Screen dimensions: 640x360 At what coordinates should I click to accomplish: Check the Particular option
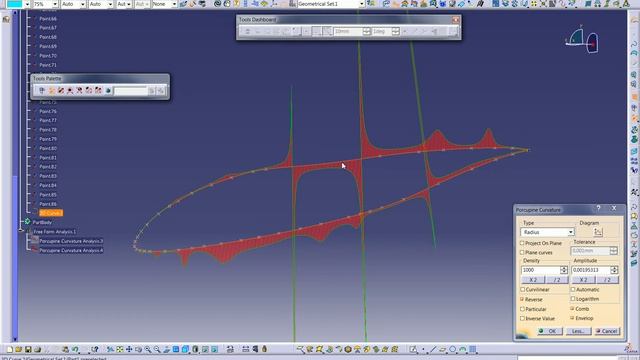(x=522, y=309)
